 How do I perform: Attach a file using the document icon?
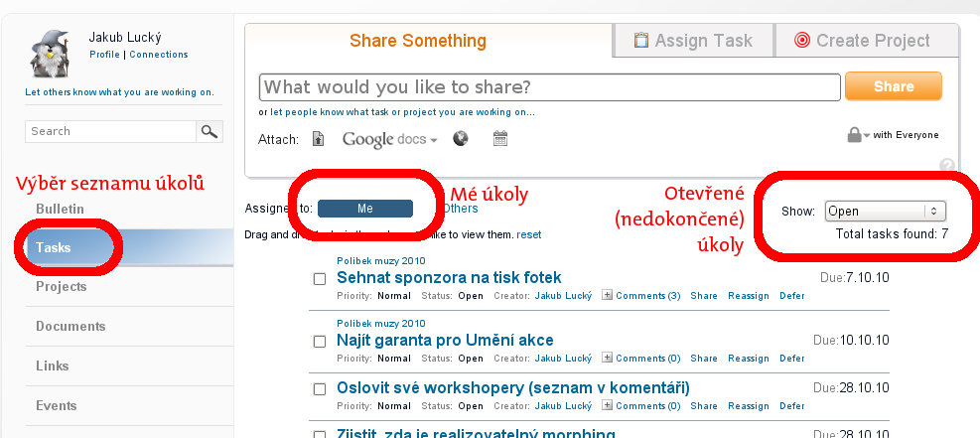pos(319,139)
